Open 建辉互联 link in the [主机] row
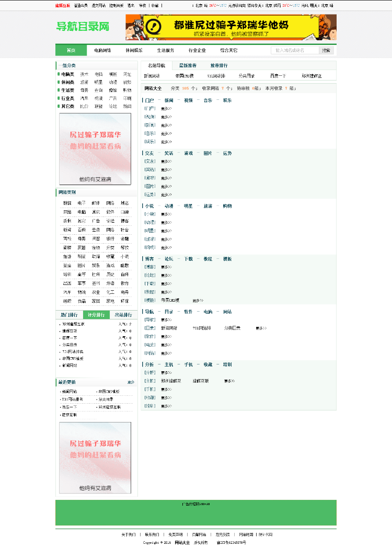This screenshot has width=392, height=548. 201,381
